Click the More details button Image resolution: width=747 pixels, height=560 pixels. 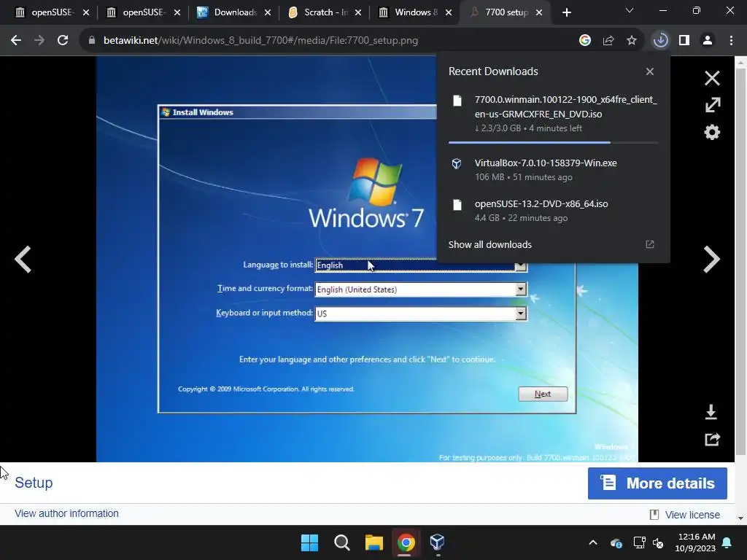657,483
